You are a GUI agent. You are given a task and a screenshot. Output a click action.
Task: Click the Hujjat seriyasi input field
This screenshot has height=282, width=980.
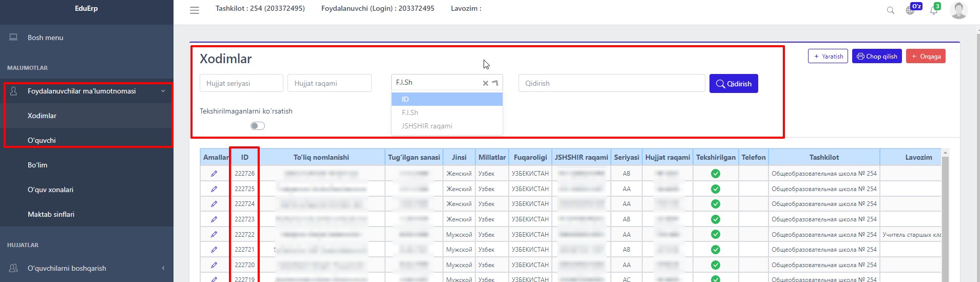click(241, 83)
